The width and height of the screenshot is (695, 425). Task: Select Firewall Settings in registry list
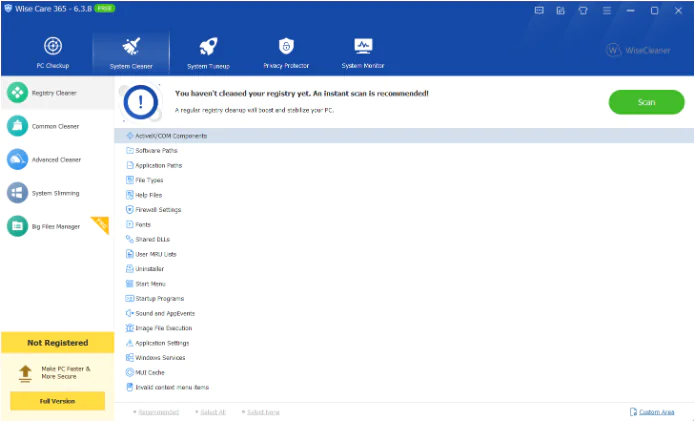(x=158, y=210)
